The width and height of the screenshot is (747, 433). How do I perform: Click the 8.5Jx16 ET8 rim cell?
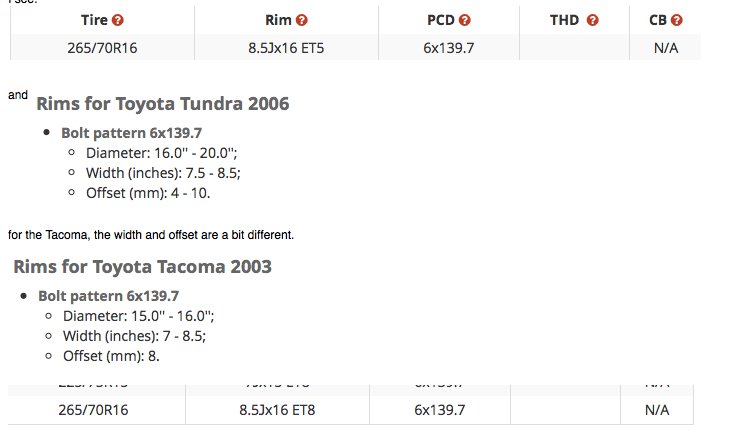pos(277,410)
